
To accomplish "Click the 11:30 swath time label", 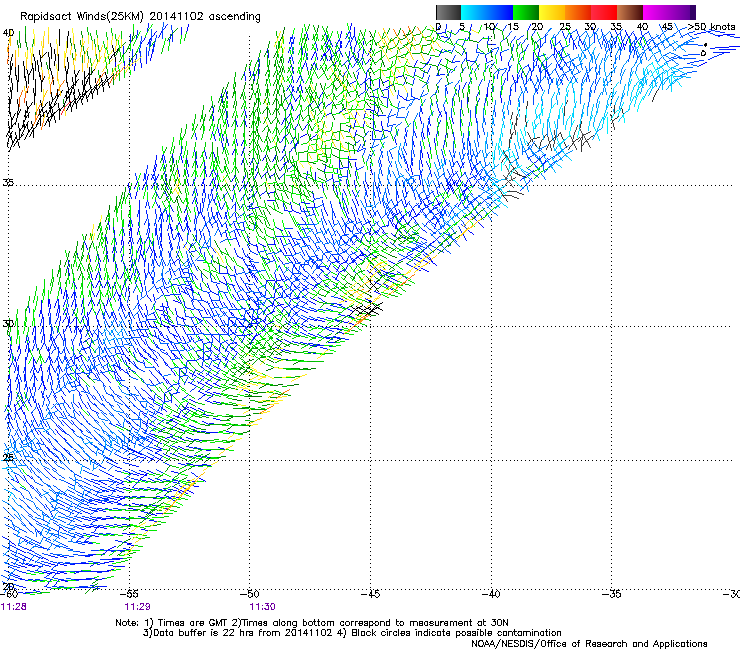I will (262, 607).
